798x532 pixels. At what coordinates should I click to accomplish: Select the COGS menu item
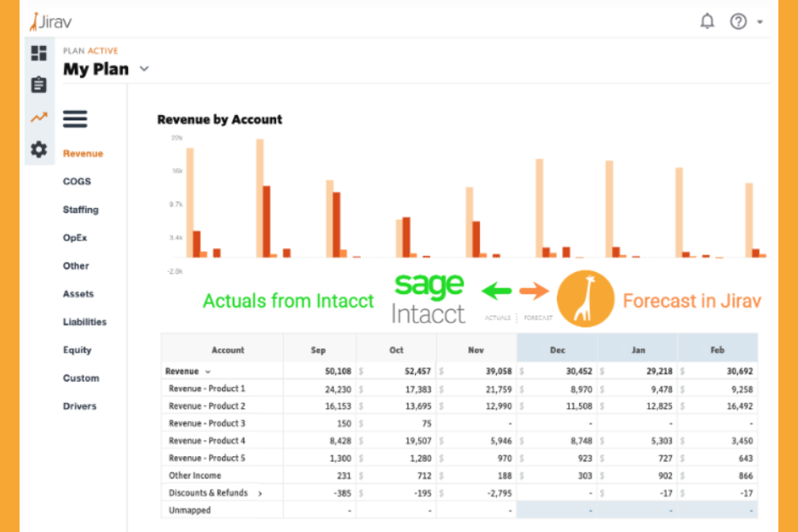pos(77,182)
